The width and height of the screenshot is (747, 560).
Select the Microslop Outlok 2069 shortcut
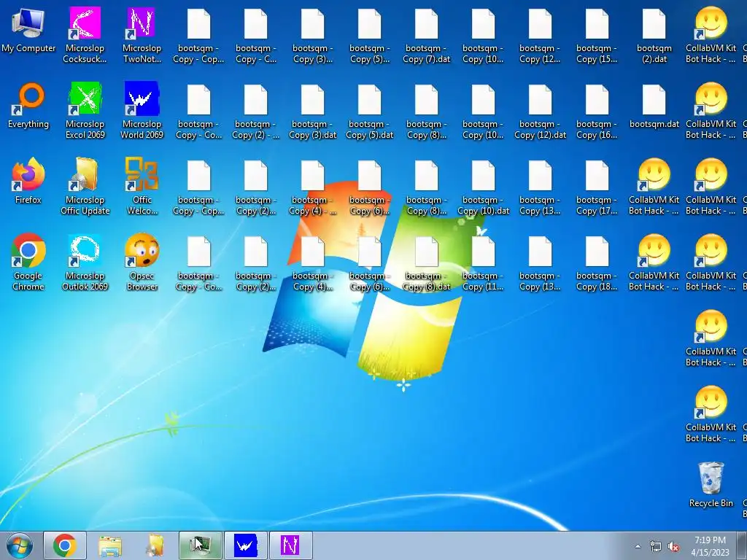(85, 262)
